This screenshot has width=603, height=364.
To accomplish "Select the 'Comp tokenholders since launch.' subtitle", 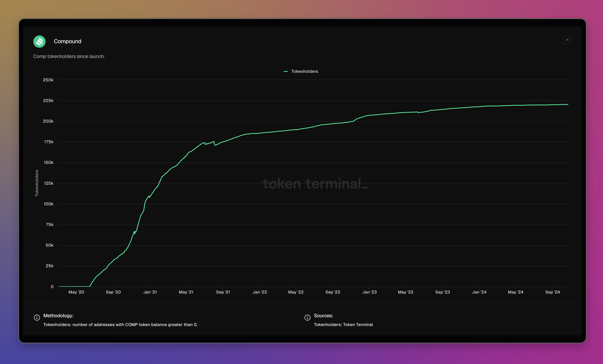I will tap(69, 56).
